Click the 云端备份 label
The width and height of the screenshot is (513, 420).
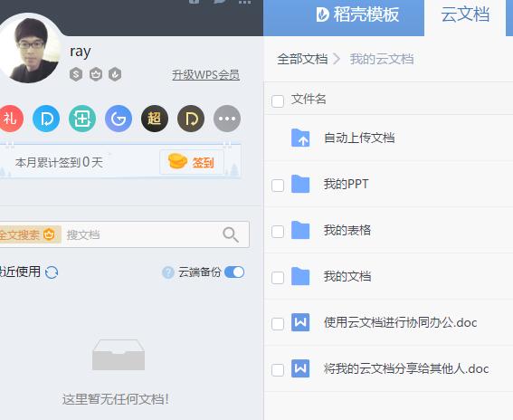pyautogui.click(x=199, y=272)
